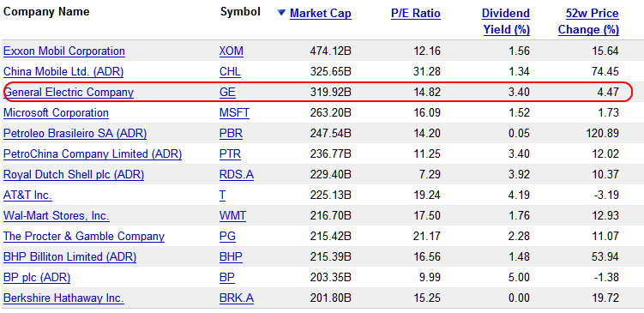Click the Market Cap sort arrow icon
This screenshot has height=313, width=644.
281,13
